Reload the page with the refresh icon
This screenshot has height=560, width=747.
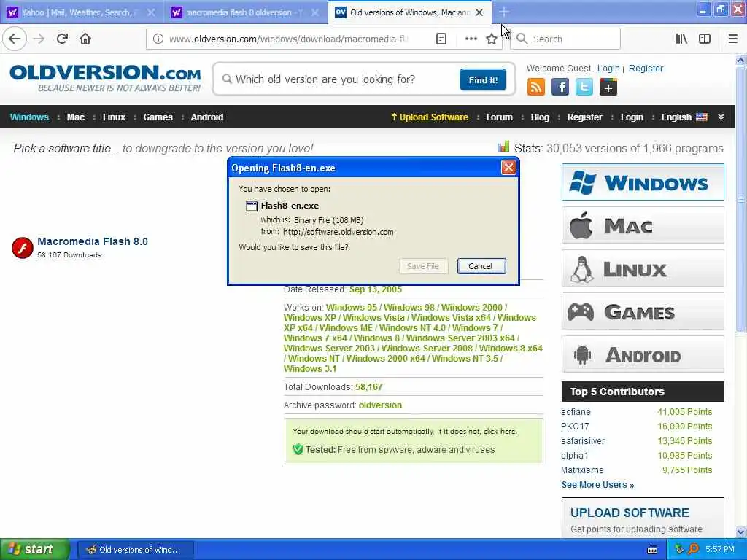[62, 39]
